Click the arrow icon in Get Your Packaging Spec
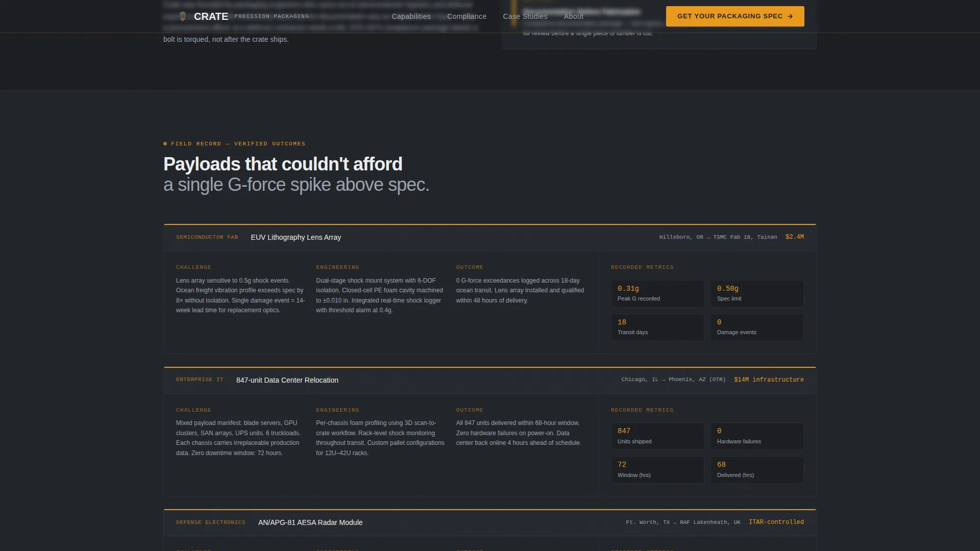The height and width of the screenshot is (551, 980). (790, 16)
